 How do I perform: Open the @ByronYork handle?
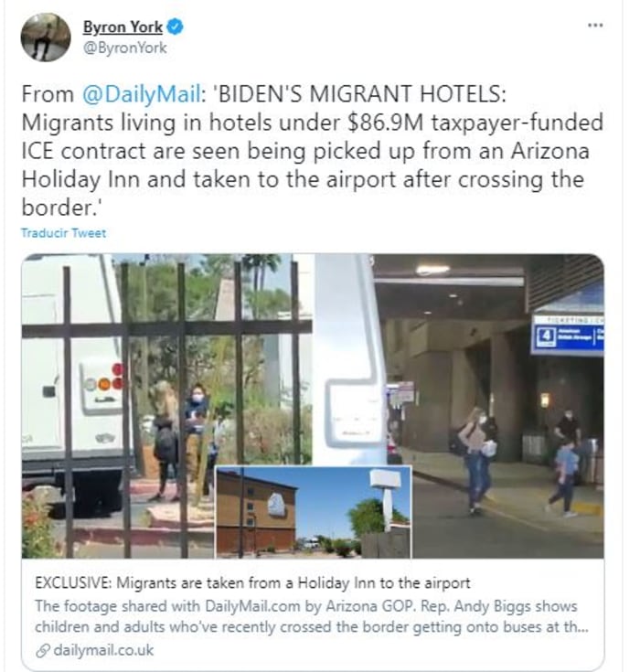124,48
